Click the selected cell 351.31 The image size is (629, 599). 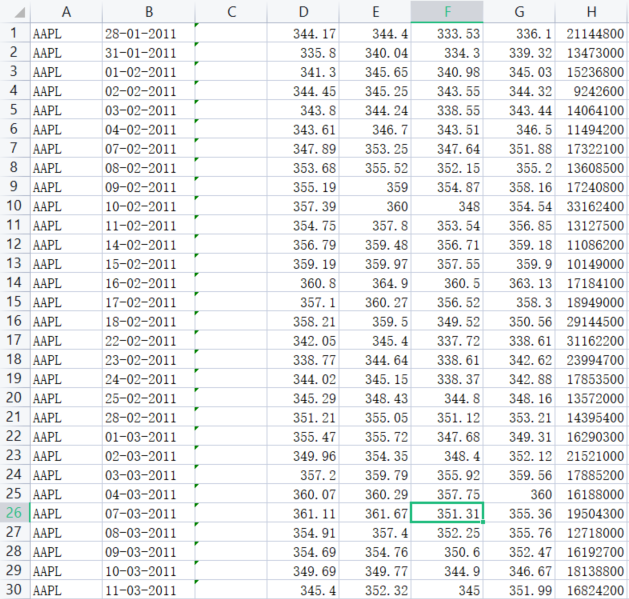(447, 513)
